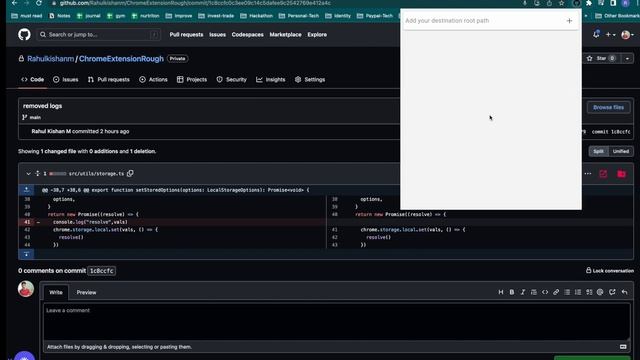Open the Star lists dropdown arrow
The width and height of the screenshot is (640, 360).
tap(627, 58)
